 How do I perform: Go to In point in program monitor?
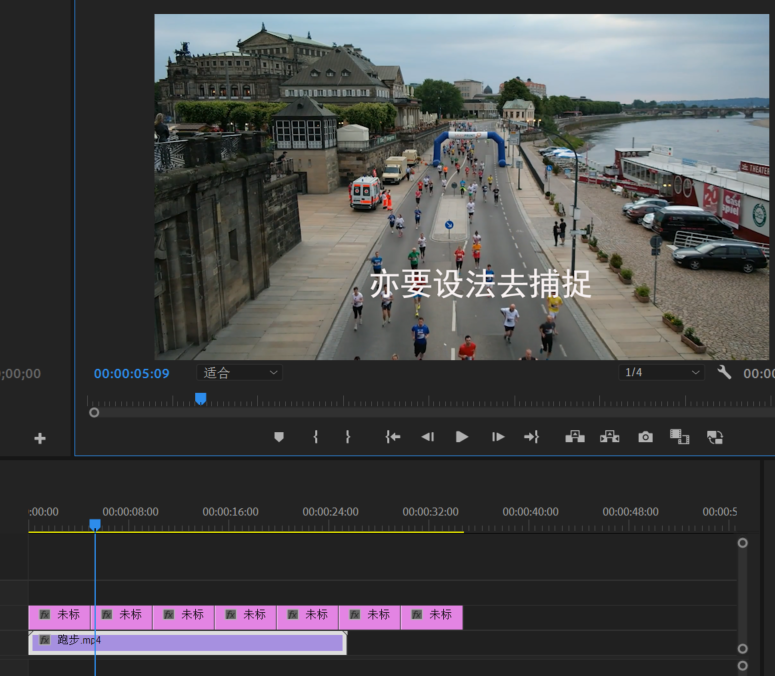[393, 437]
